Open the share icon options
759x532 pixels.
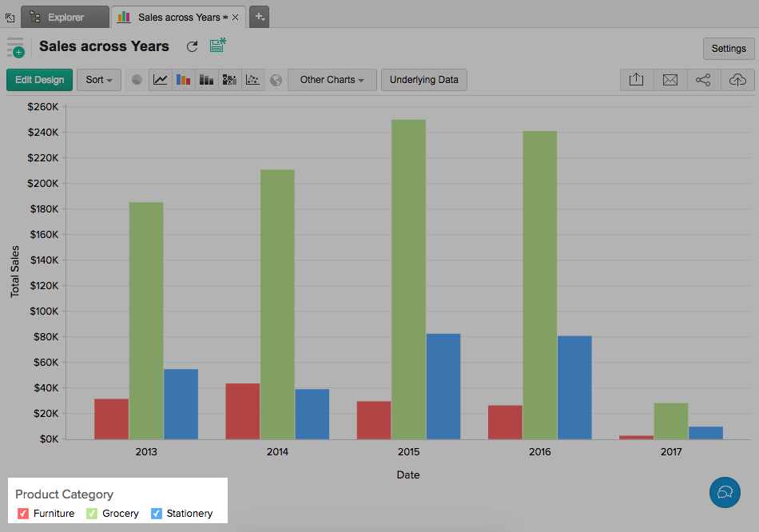(703, 80)
